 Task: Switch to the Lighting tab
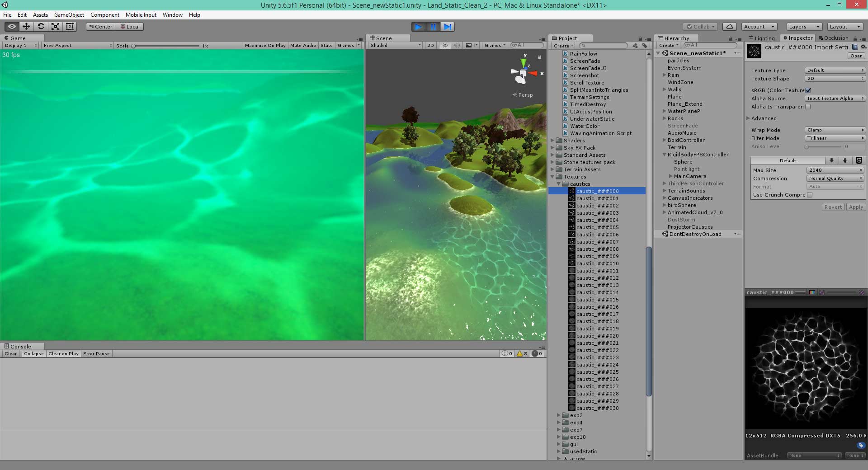(762, 38)
